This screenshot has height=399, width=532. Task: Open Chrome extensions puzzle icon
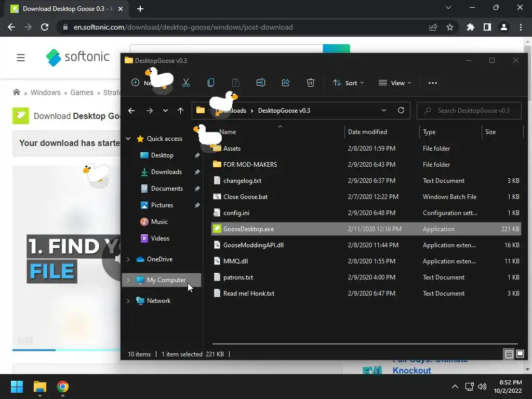pyautogui.click(x=471, y=27)
